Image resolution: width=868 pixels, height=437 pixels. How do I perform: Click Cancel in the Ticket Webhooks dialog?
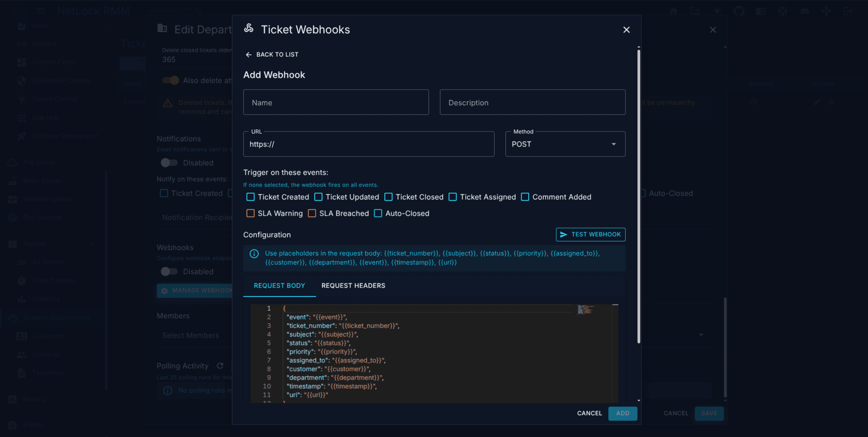pyautogui.click(x=589, y=413)
